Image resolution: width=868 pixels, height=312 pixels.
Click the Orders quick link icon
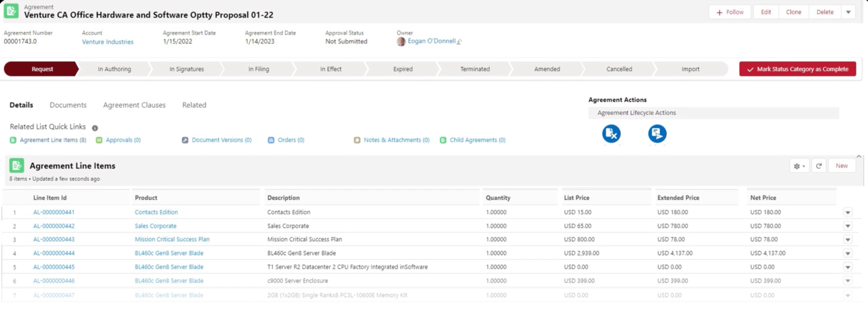(271, 140)
